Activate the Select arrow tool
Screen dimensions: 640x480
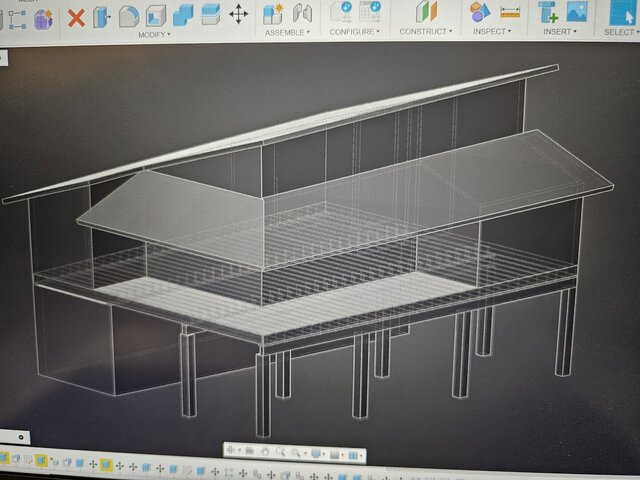coord(622,13)
